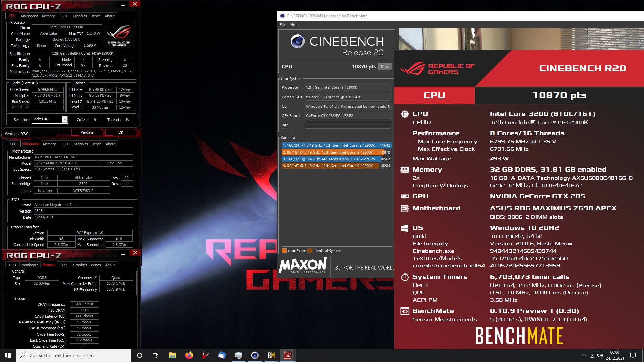
Task: Click the Cinebench title bar app icon
Action: pos(282,16)
